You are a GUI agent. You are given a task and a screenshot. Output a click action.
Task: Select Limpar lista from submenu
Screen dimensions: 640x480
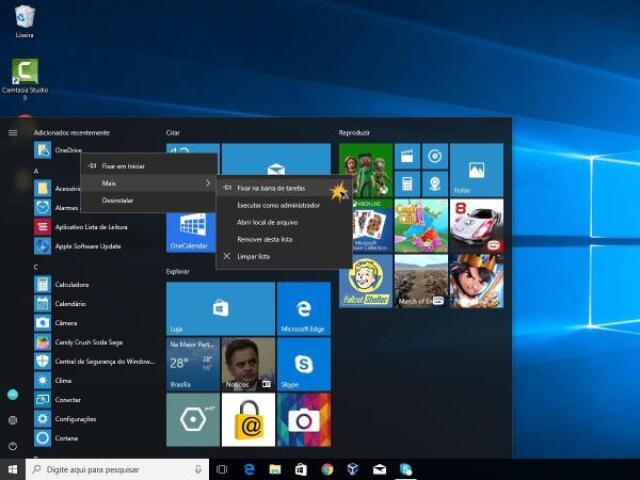284,257
